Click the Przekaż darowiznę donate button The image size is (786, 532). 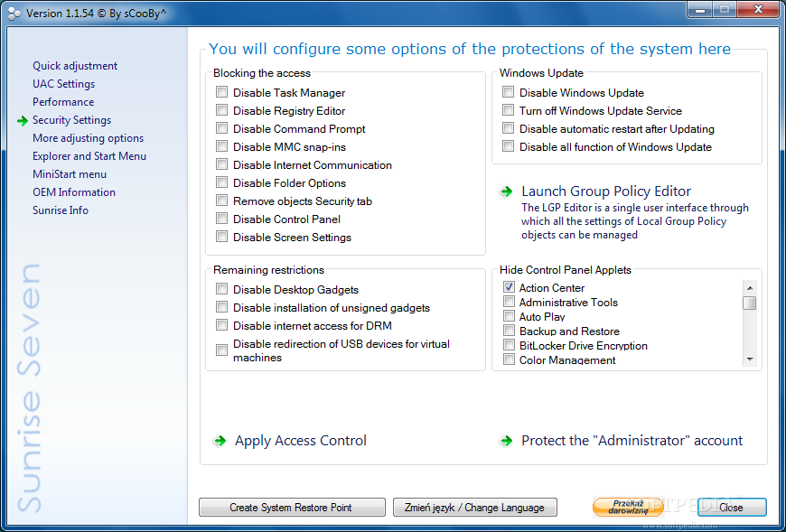click(x=628, y=507)
